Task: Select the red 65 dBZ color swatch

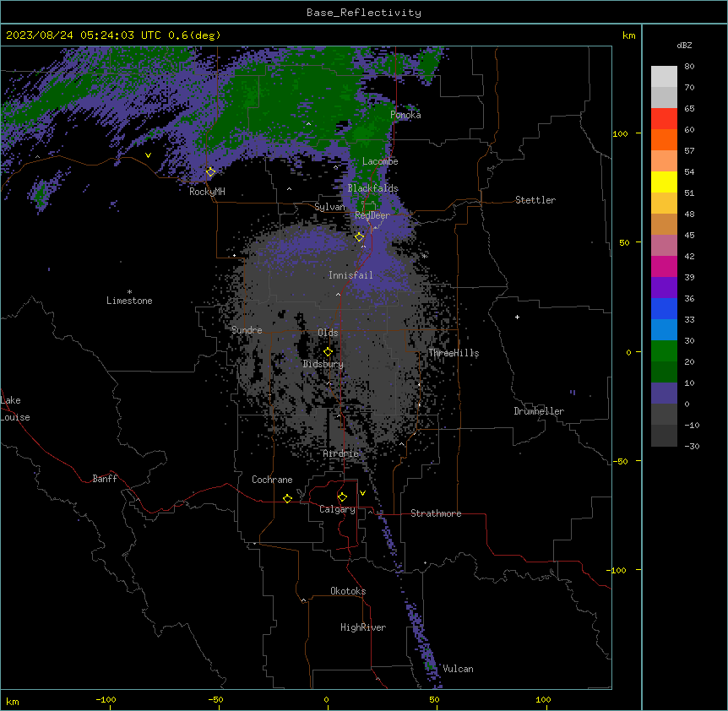Action: (664, 118)
